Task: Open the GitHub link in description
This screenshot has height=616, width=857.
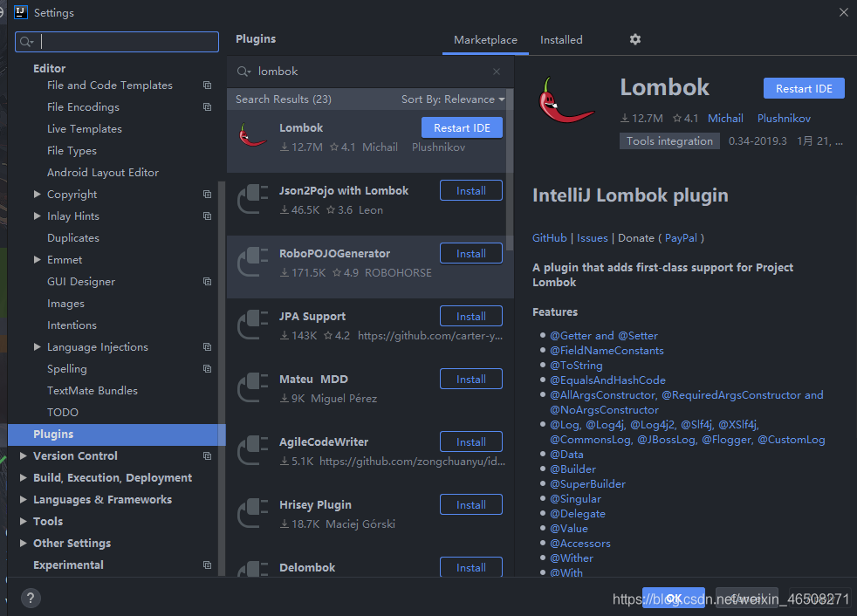Action: [x=549, y=238]
